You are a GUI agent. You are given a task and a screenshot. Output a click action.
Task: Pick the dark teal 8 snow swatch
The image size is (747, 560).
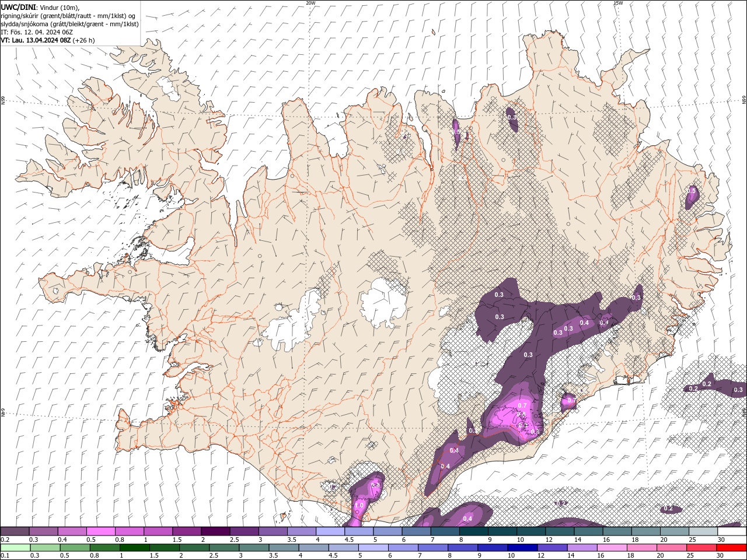pos(474,531)
